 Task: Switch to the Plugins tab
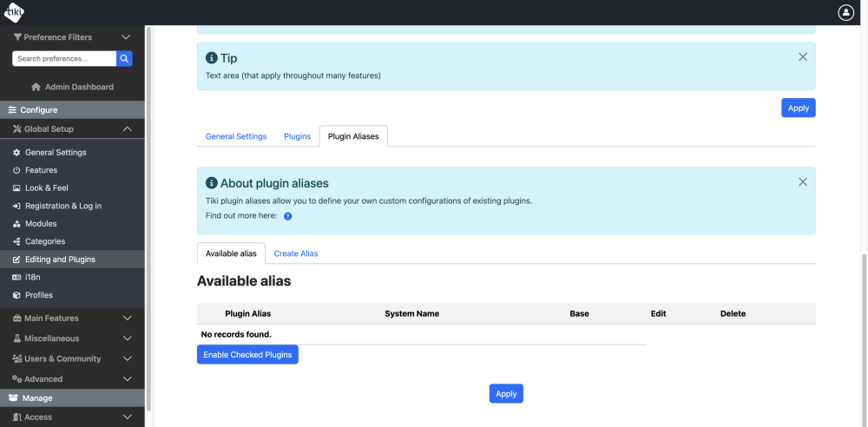[297, 136]
